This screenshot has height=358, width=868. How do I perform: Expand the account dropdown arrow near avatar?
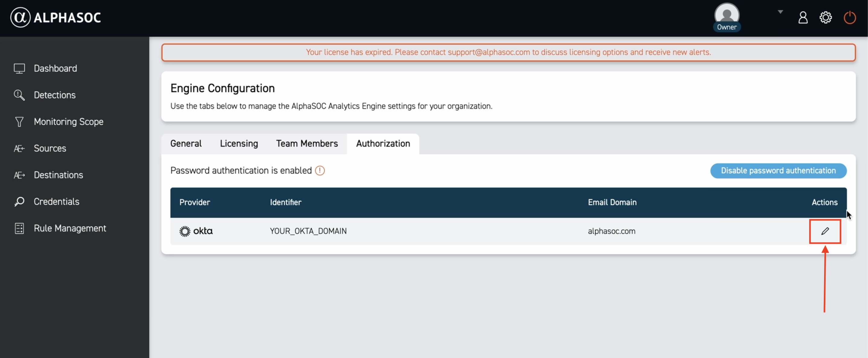[x=780, y=12]
